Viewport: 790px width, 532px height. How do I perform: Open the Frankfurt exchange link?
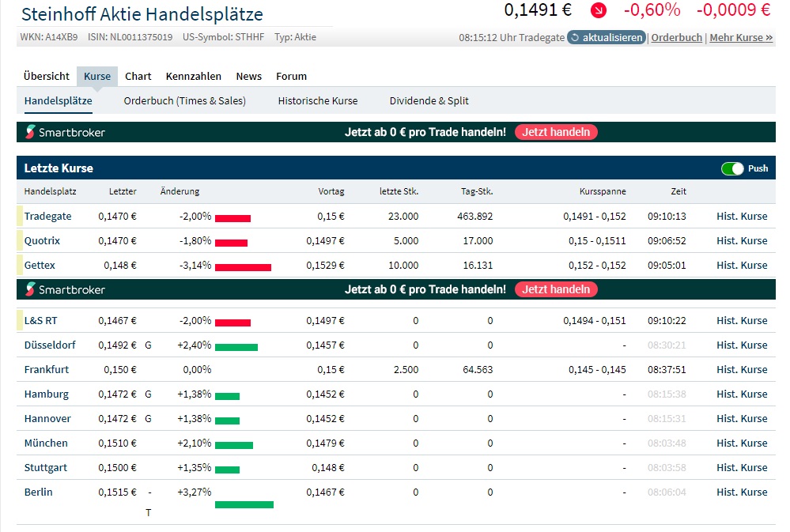(x=47, y=370)
